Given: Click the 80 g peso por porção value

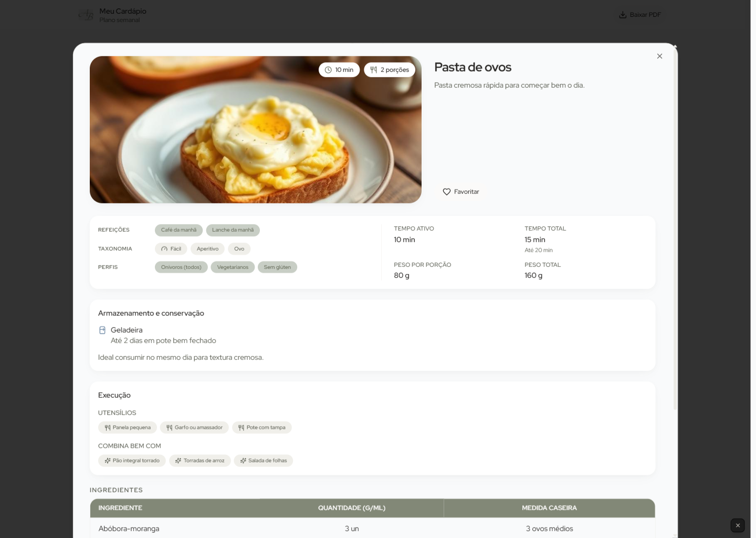Looking at the screenshot, I should click(402, 275).
